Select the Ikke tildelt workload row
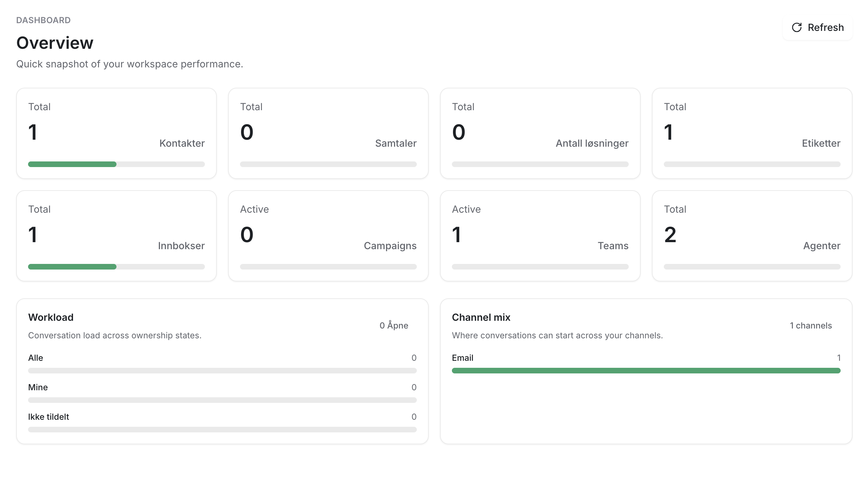The image size is (868, 478). coord(48,417)
